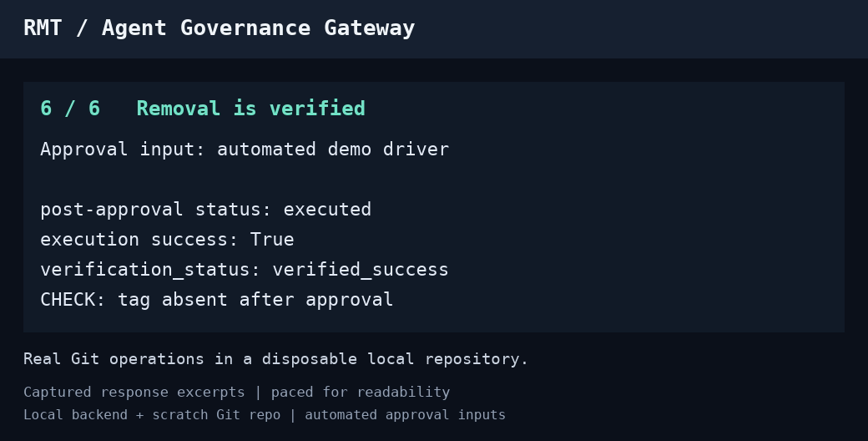
Task: Select 'Approval input: automated demo driver' line
Action: 245,150
